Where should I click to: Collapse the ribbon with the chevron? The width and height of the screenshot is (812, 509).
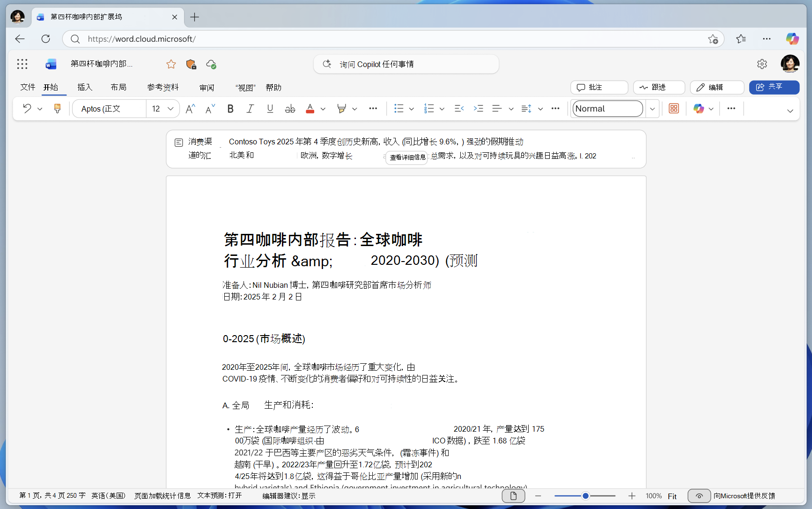point(790,111)
